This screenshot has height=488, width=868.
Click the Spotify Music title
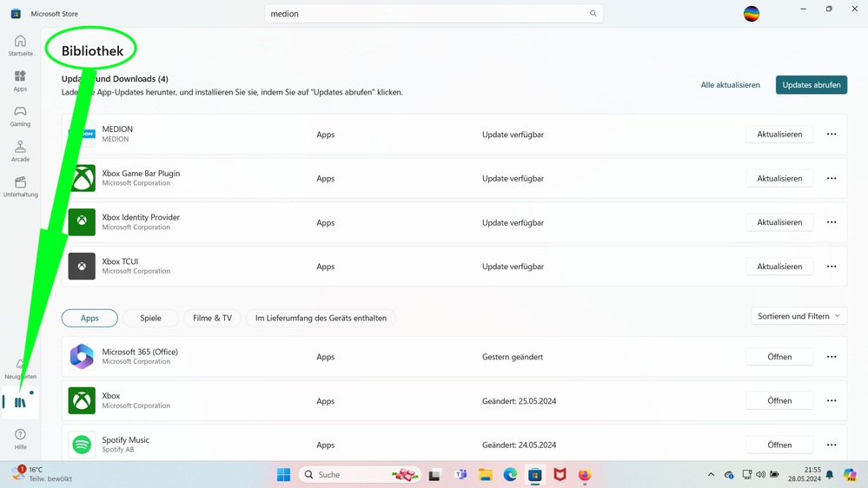click(125, 440)
